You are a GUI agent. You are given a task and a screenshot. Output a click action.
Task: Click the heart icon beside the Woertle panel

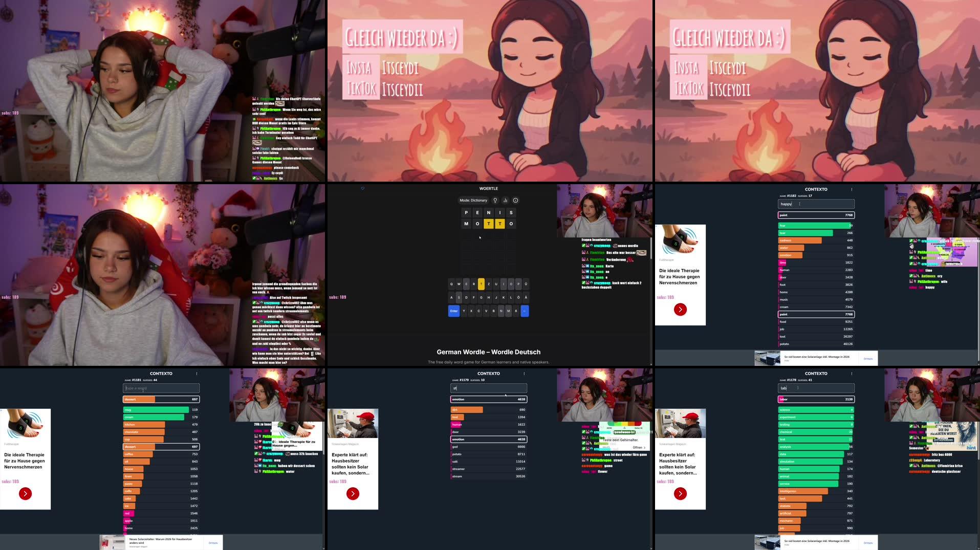(x=362, y=188)
